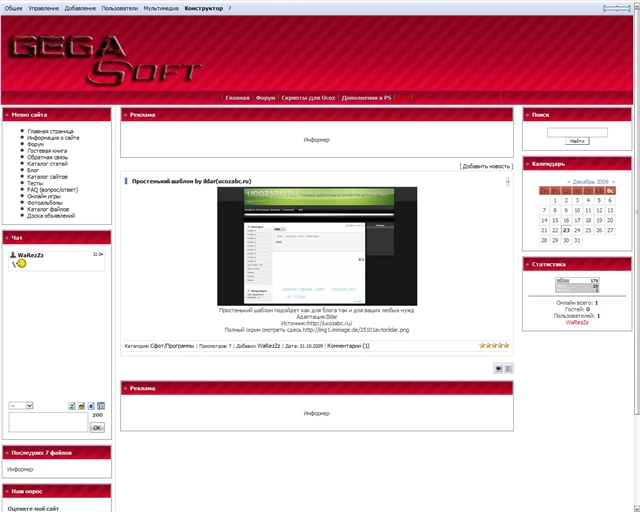Switch to the first view mode icon below post
Viewport: 640px width, 512px height.
498,368
